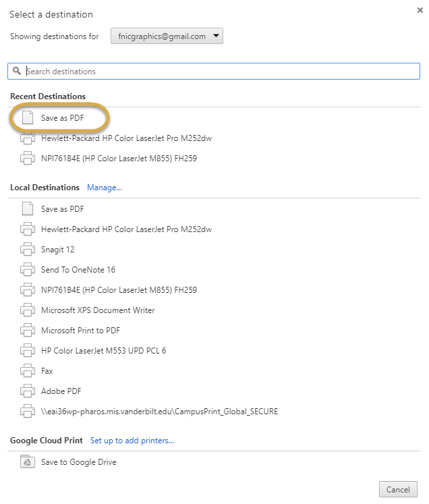
Task: Click the printer icon for Snagit 12
Action: point(28,249)
